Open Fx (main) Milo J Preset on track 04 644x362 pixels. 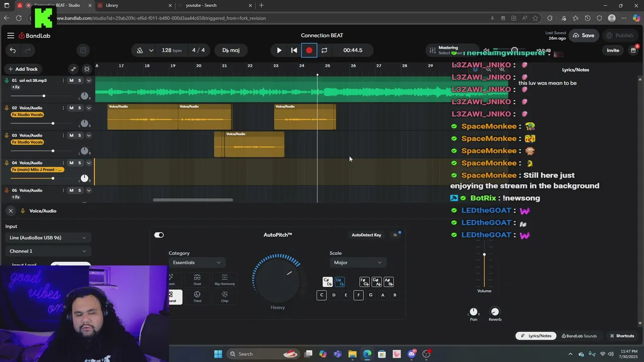(37, 170)
